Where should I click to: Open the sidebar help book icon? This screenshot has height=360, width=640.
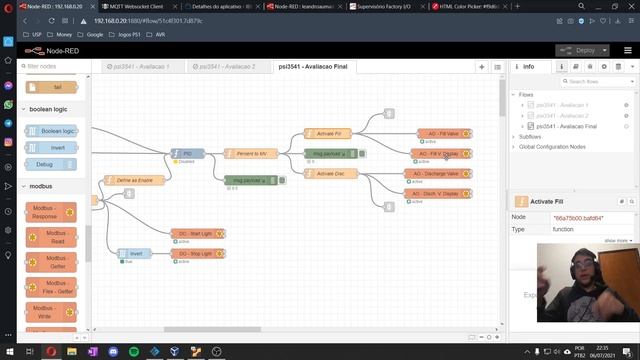click(576, 67)
